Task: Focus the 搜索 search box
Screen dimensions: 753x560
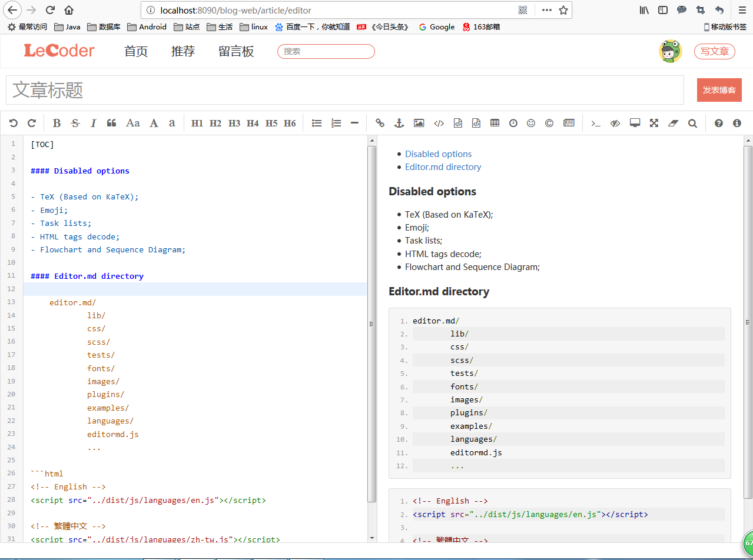Action: [326, 51]
